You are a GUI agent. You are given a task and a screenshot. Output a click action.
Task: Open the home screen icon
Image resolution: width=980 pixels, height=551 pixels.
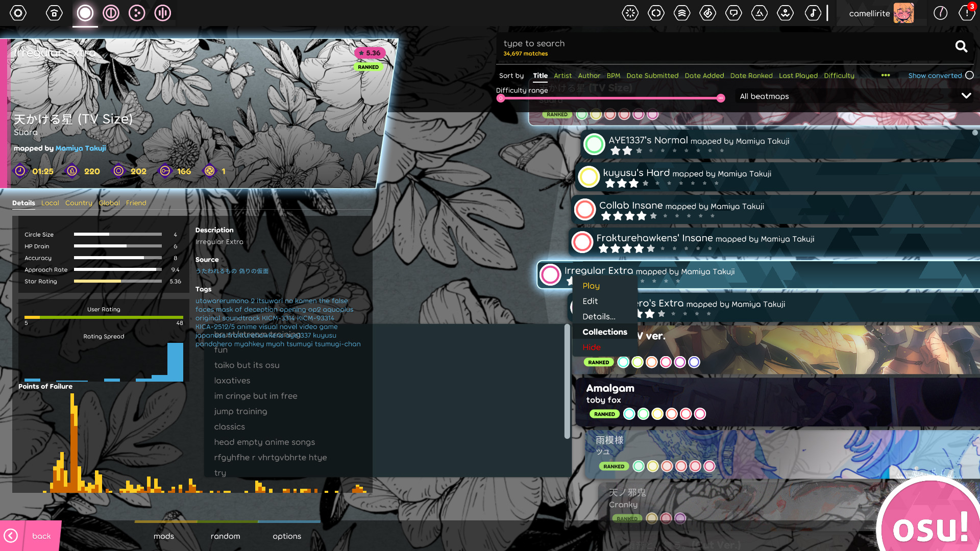[x=54, y=13]
